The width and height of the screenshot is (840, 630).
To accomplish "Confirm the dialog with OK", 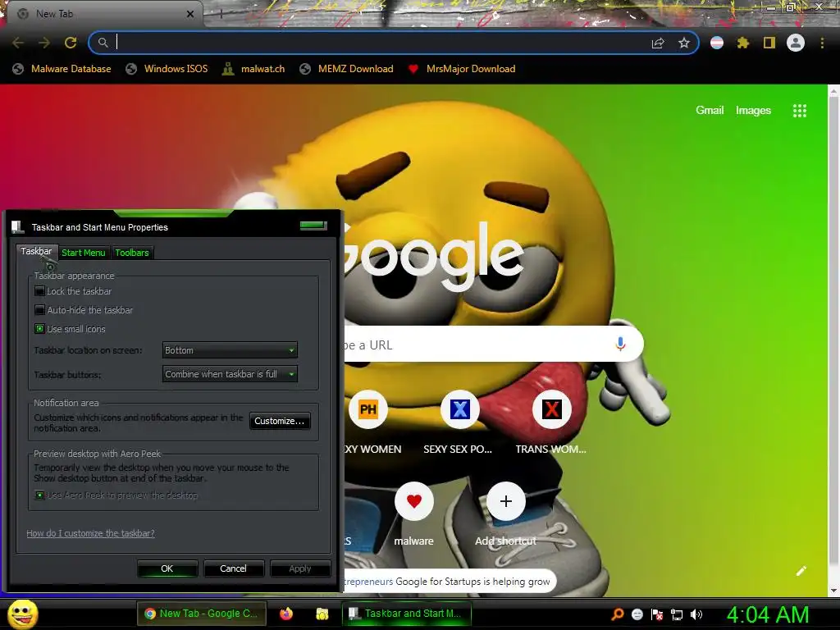I will [167, 569].
